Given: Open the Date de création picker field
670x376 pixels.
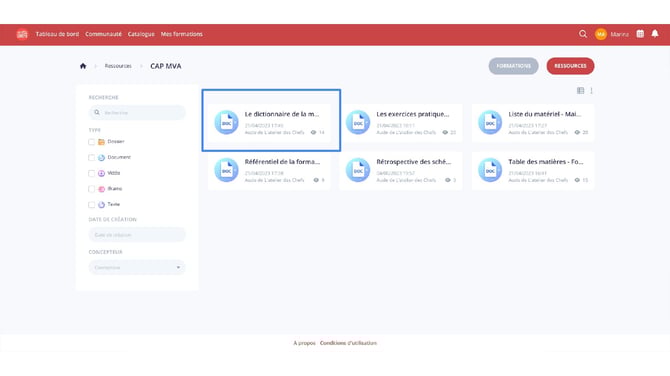Looking at the screenshot, I should 137,235.
